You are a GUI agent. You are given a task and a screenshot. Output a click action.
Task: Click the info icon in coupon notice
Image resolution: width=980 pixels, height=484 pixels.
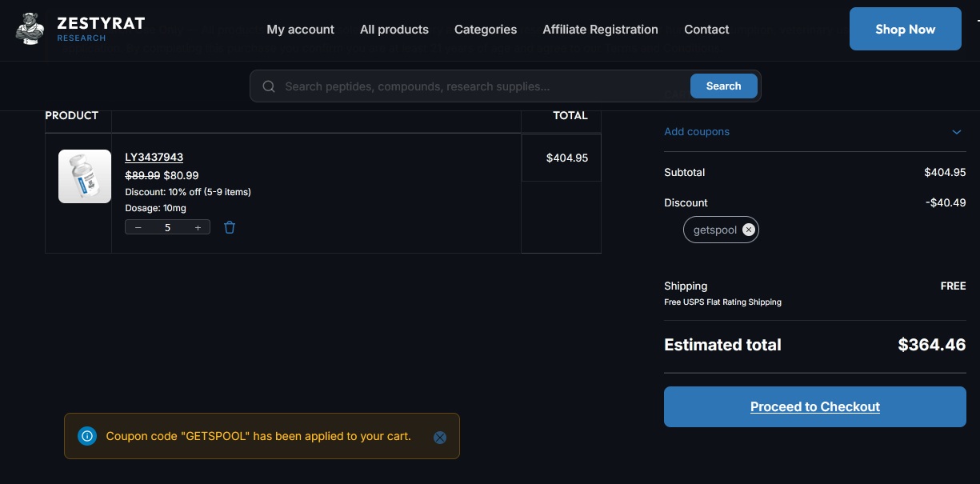88,436
